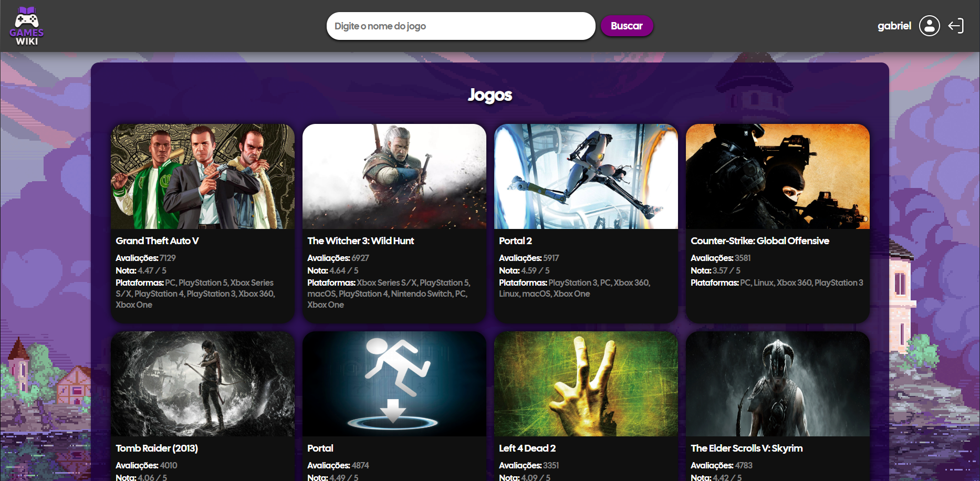Click 'Avaliações: 6927' under The Witcher 3

click(338, 258)
